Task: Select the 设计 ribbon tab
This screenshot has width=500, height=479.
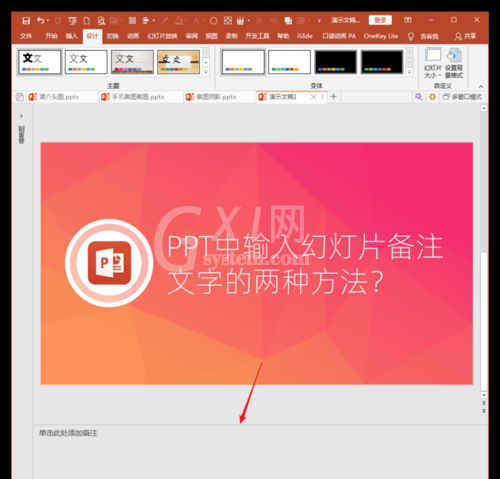Action: point(92,36)
